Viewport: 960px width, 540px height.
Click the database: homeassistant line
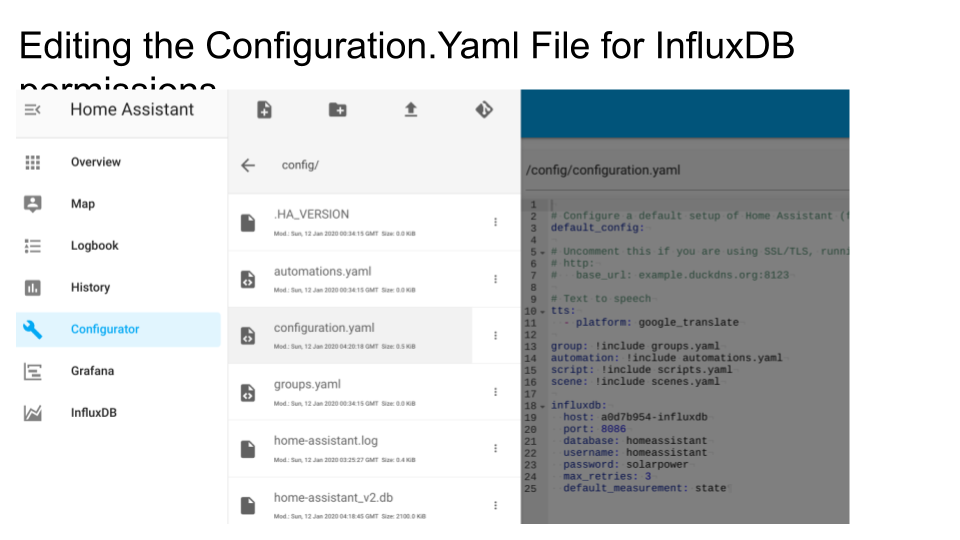[x=635, y=441]
